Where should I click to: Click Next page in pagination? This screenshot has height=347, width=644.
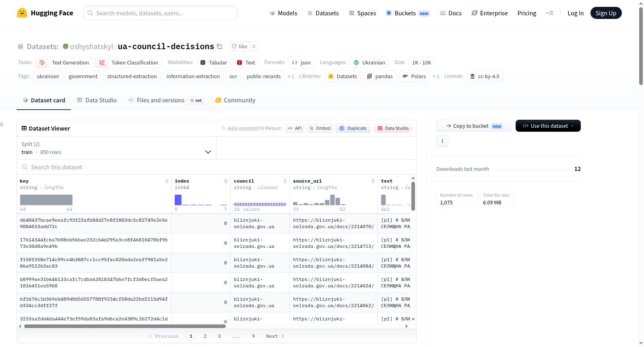275,336
